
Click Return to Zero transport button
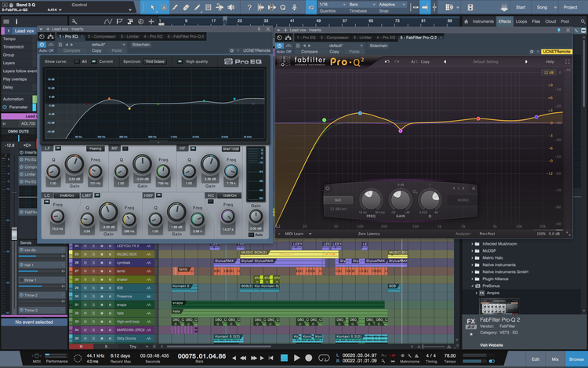[x=270, y=358]
